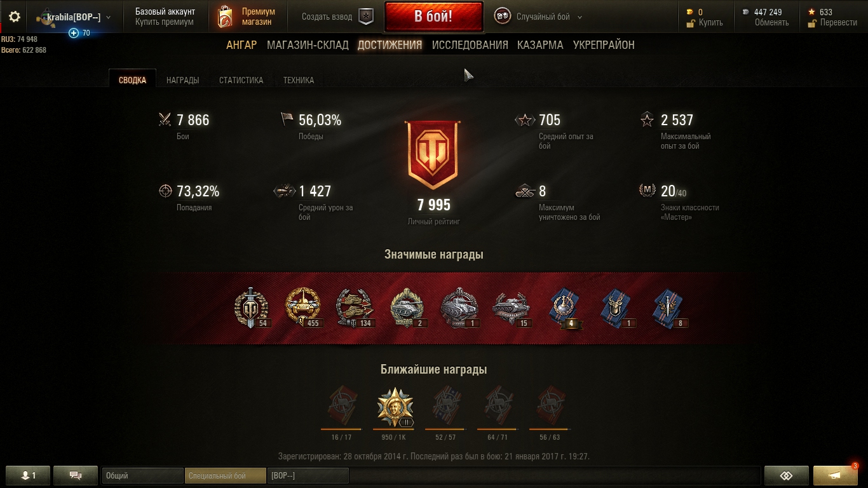Viewport: 868px width, 488px height.
Task: Open the Исследования menu
Action: (470, 44)
